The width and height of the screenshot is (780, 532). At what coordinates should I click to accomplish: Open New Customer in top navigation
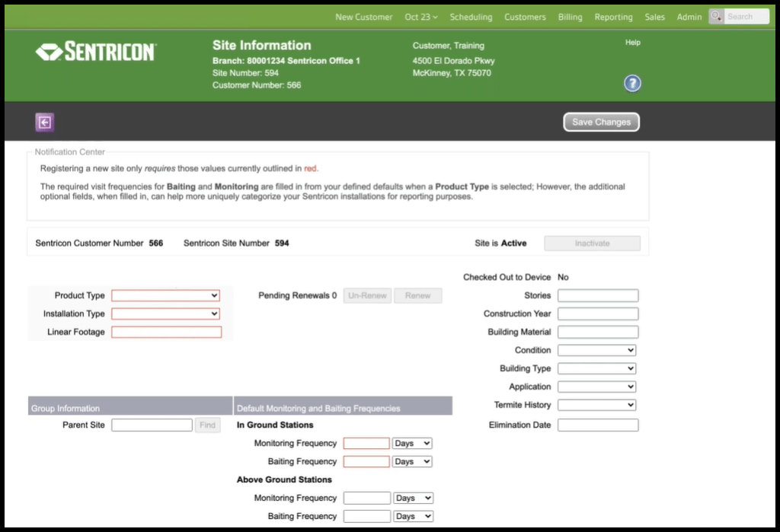pos(364,17)
